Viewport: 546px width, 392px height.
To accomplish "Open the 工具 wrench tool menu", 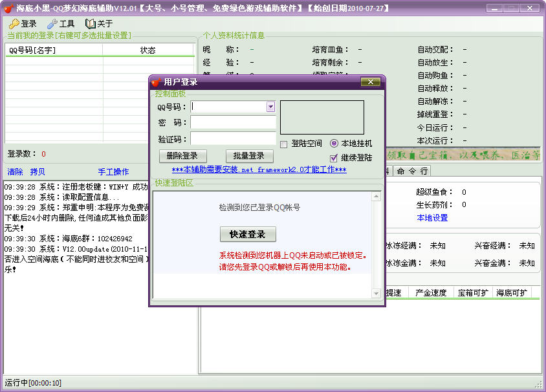I will click(x=52, y=24).
